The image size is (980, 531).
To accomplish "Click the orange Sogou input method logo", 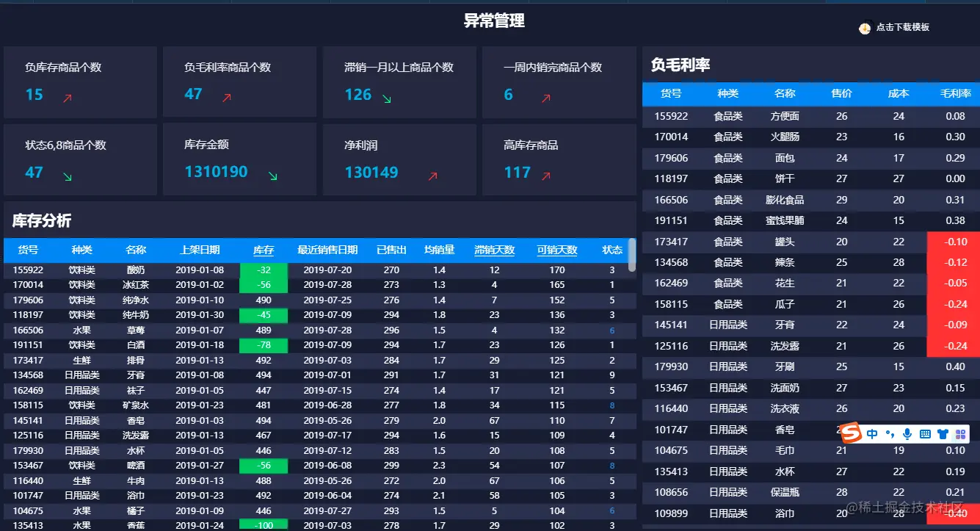I will 852,433.
